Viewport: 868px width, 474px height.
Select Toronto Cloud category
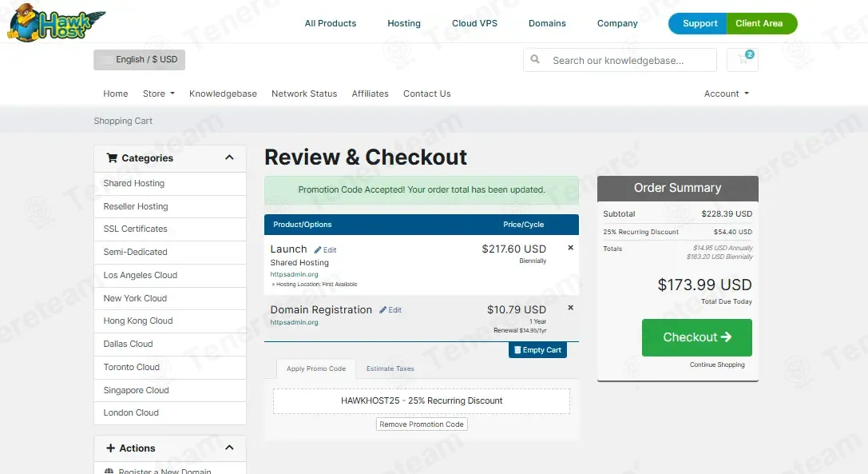click(x=170, y=368)
